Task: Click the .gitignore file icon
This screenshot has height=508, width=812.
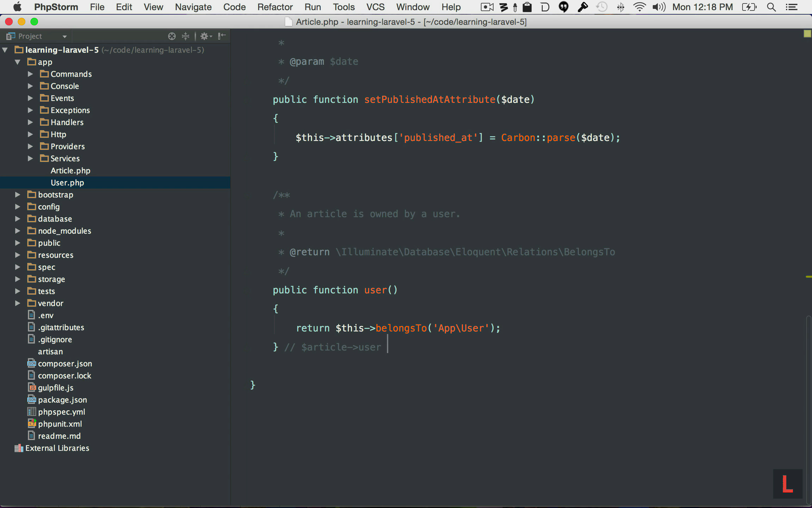Action: [x=32, y=339]
